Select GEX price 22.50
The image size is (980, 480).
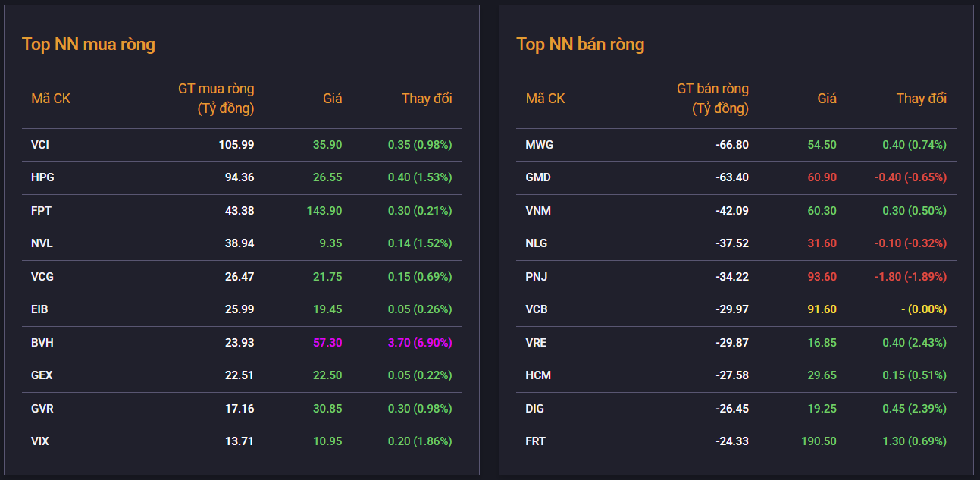click(x=327, y=375)
